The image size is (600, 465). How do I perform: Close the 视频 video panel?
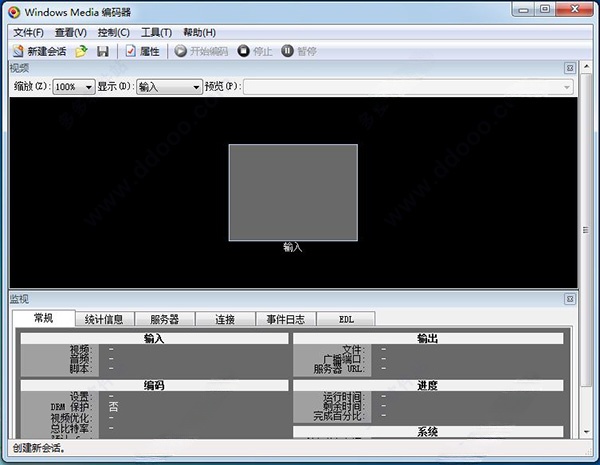(x=570, y=68)
